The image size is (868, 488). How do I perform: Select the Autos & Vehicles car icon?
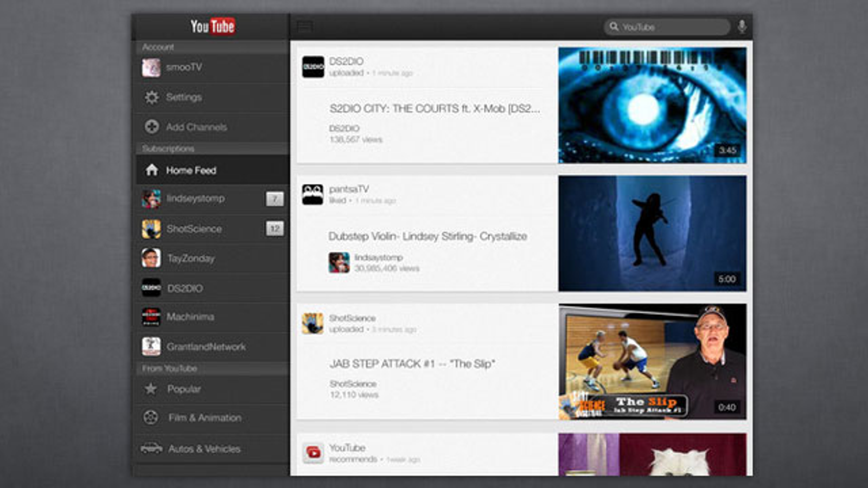coord(151,448)
